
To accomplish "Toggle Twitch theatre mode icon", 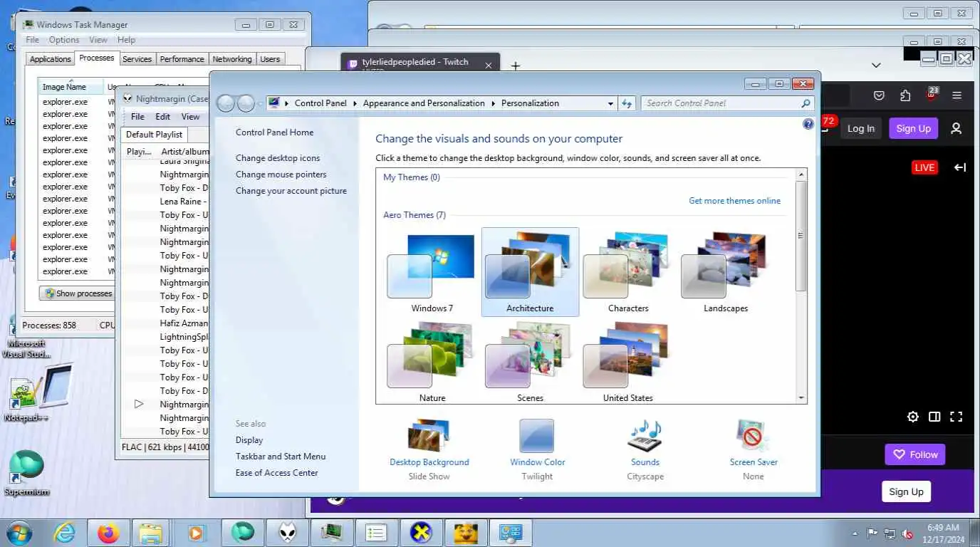I will coord(934,417).
